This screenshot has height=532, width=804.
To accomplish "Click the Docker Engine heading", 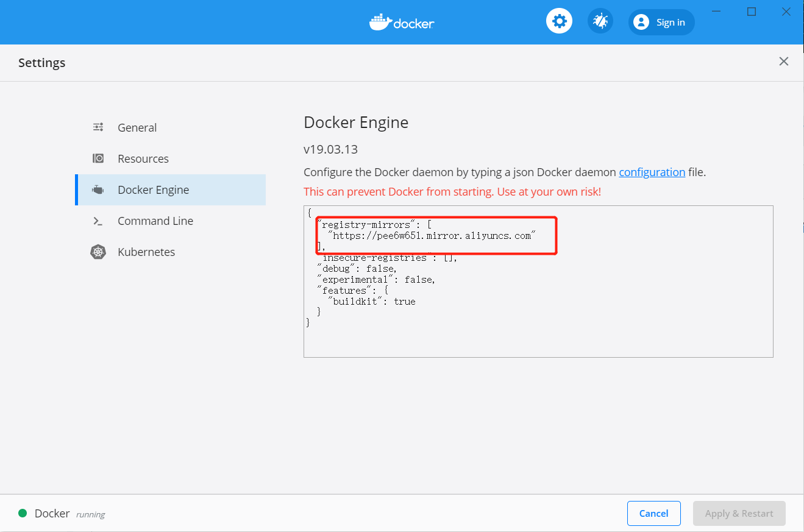I will [x=356, y=122].
